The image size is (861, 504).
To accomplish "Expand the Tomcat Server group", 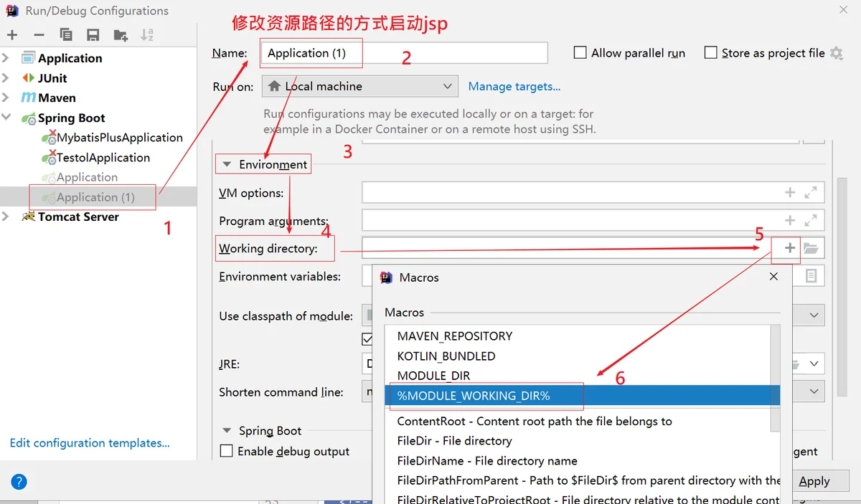I will tap(6, 217).
